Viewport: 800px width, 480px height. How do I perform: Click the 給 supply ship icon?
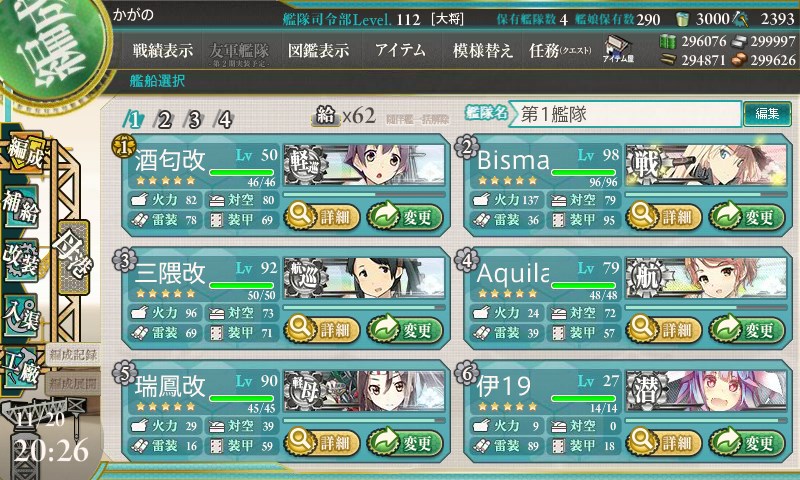(x=326, y=116)
